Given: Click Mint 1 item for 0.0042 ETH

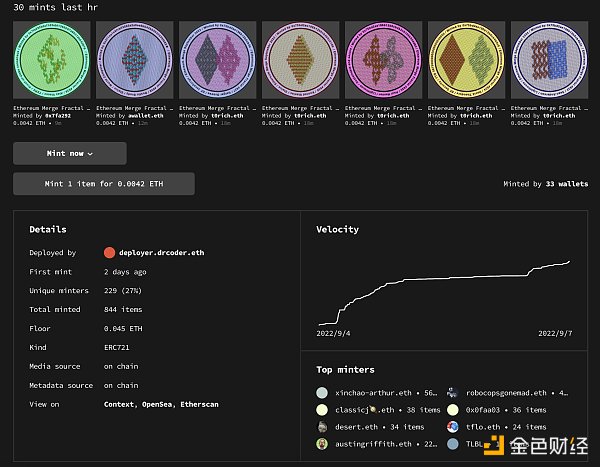Looking at the screenshot, I should pyautogui.click(x=104, y=184).
